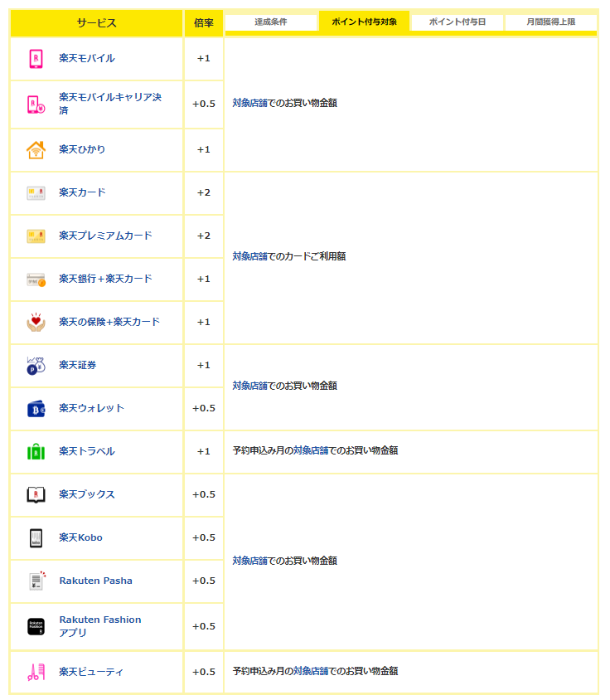
Task: Click 対象店舗 link in 楽天ビューティ row
Action: [x=311, y=672]
